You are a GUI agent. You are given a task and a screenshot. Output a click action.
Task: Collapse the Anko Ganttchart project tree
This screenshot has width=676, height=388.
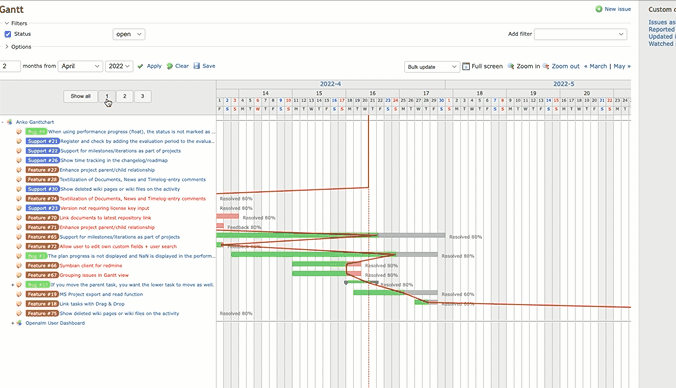click(x=3, y=122)
